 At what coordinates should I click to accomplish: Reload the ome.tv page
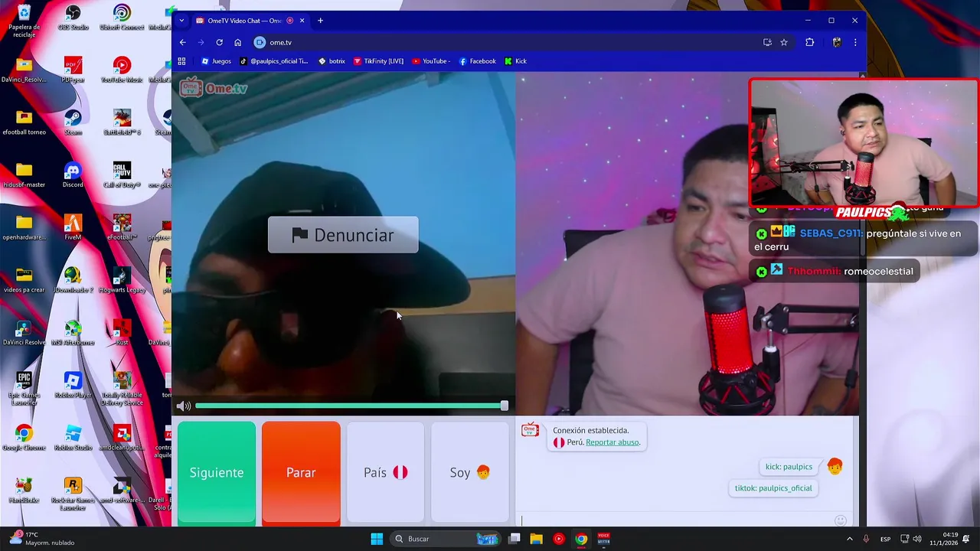click(219, 42)
